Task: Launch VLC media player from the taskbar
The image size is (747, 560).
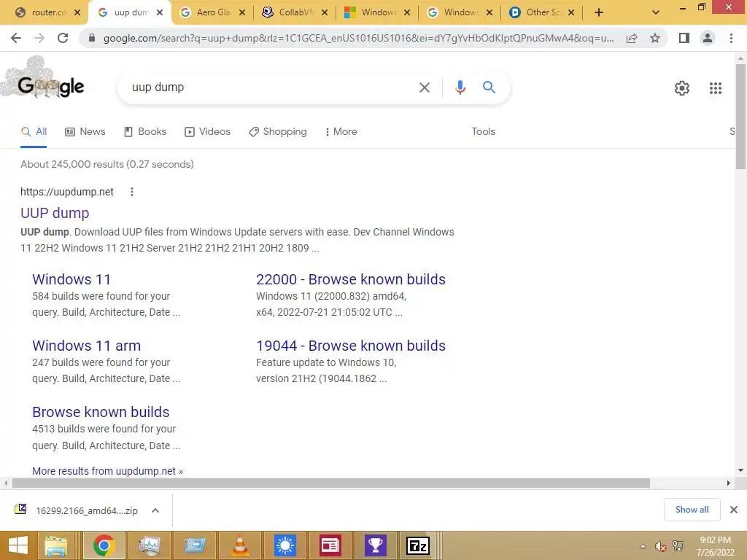Action: tap(239, 545)
